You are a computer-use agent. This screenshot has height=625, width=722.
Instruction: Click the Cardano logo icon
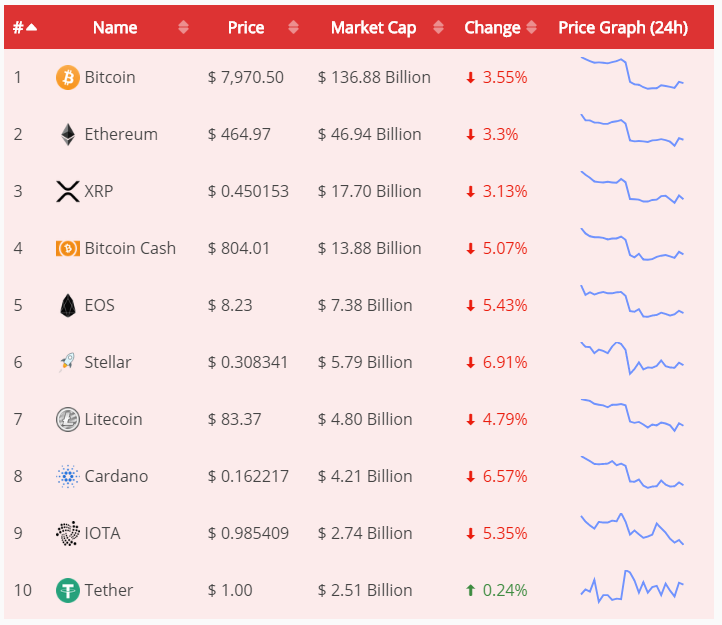[x=67, y=476]
